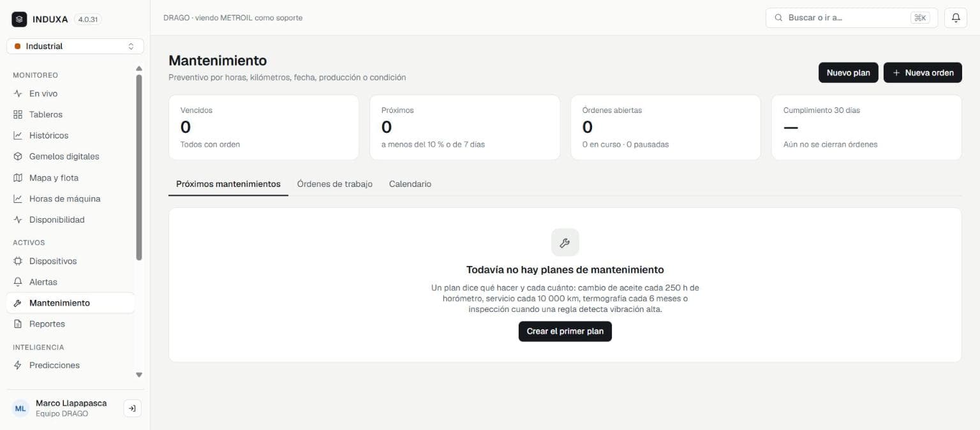Click the Dispositivos chip icon

point(18,262)
